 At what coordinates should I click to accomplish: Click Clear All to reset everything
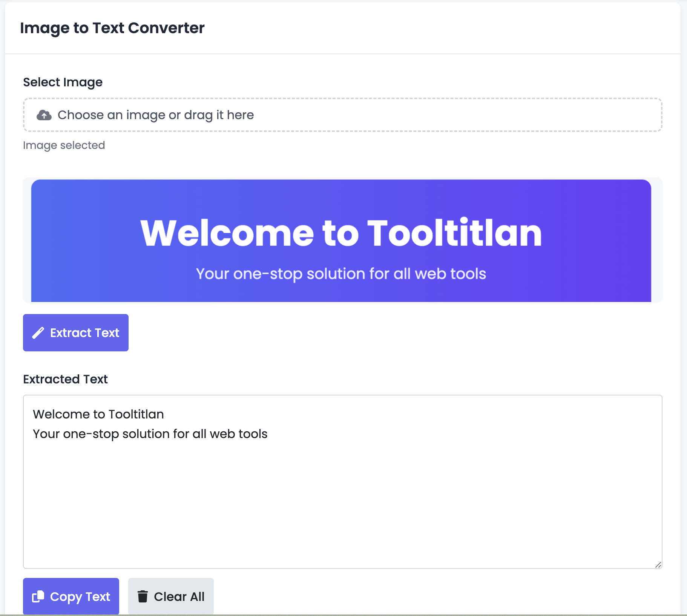pos(171,596)
